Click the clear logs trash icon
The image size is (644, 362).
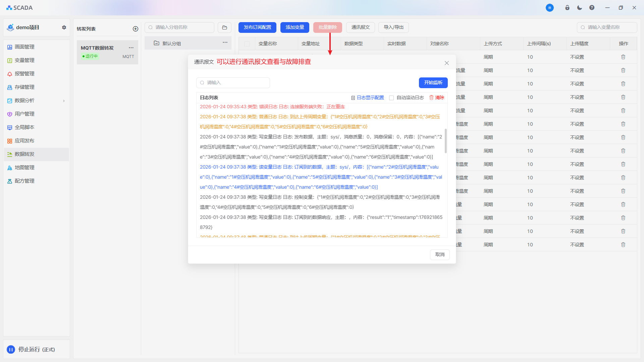[x=432, y=98]
